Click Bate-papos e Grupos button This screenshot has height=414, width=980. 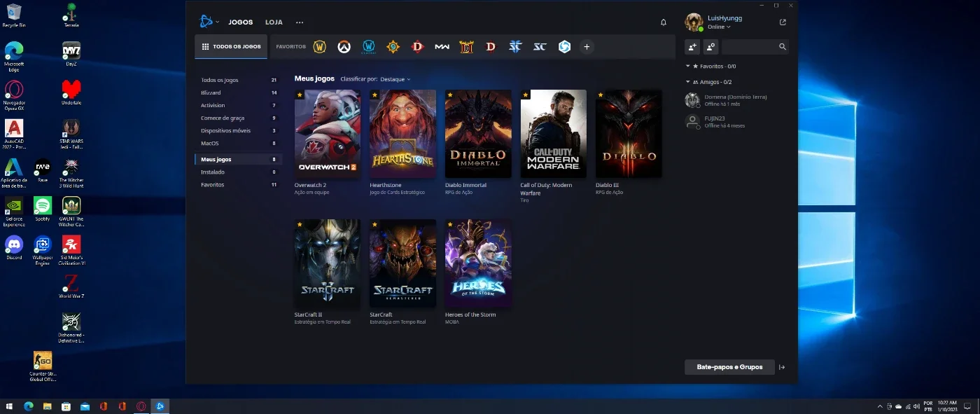click(729, 367)
